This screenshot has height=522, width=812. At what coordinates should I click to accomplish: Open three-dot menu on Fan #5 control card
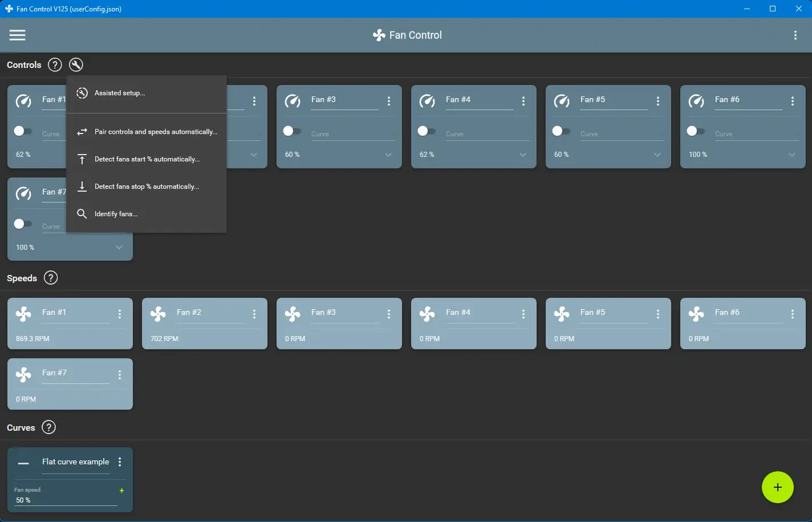pos(658,101)
